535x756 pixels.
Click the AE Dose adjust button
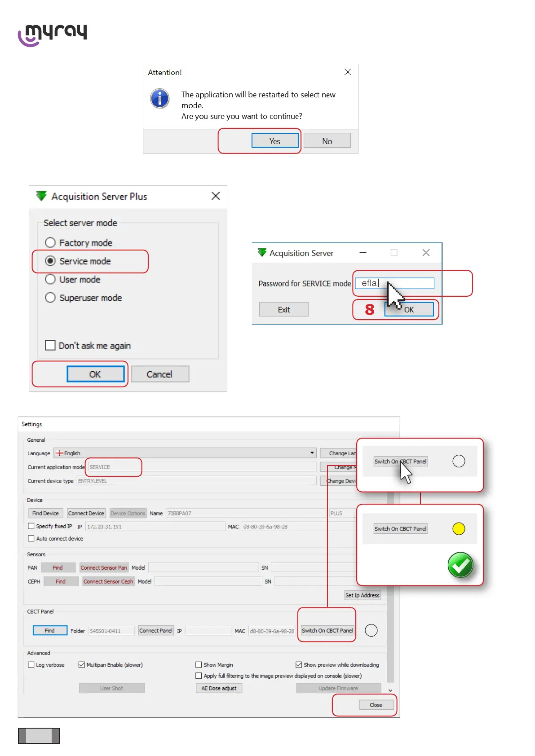pyautogui.click(x=219, y=688)
